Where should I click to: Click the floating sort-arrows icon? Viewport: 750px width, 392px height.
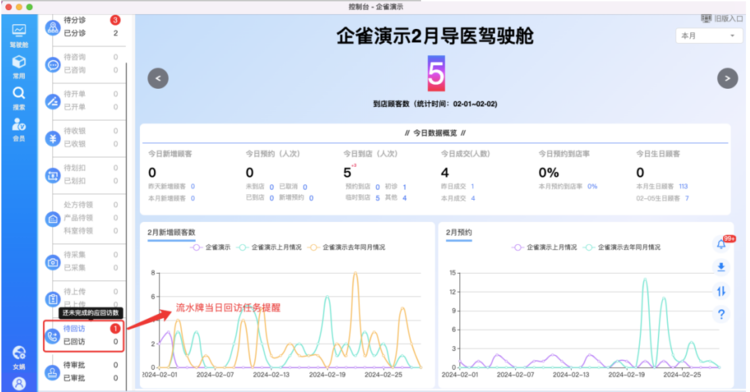721,290
